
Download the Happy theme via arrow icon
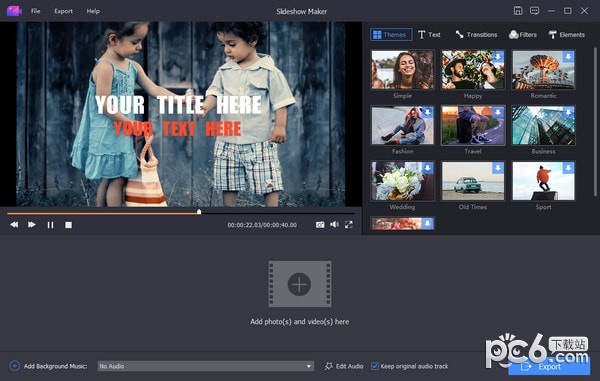pos(498,57)
